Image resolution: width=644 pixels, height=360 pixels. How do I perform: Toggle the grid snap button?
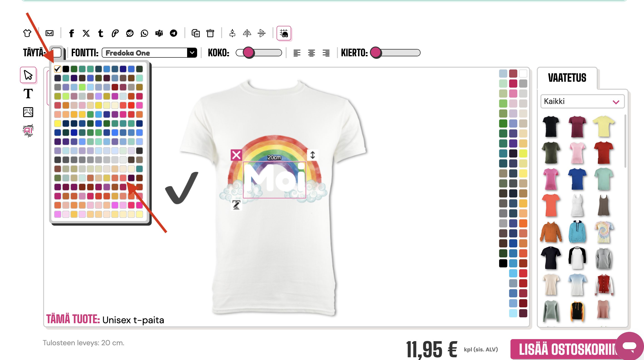[284, 33]
